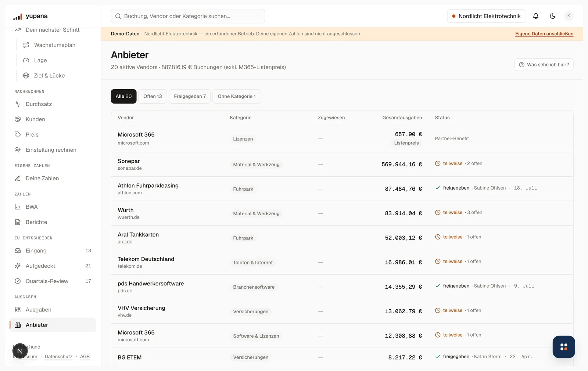This screenshot has width=588, height=371.
Task: Click Eigene Daten anschließen link
Action: (544, 34)
